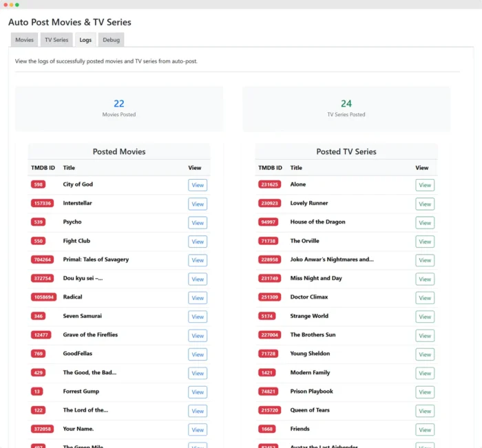482x448 pixels.
Task: Click TMDB ID badge 157336
Action: [x=43, y=203]
